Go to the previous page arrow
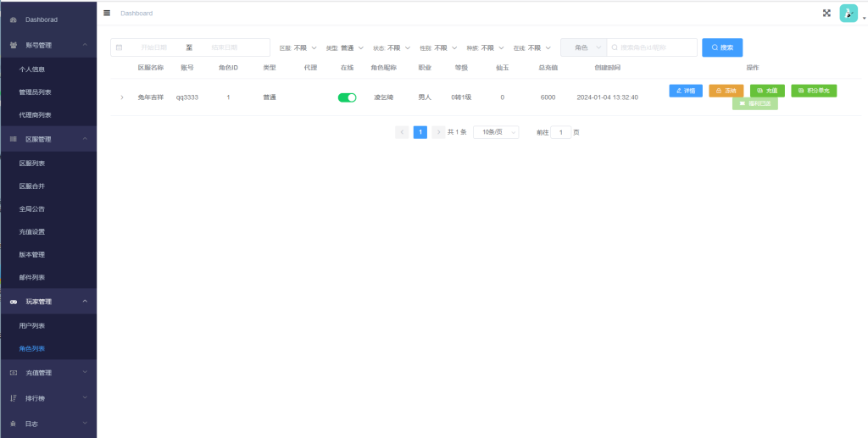 click(402, 132)
